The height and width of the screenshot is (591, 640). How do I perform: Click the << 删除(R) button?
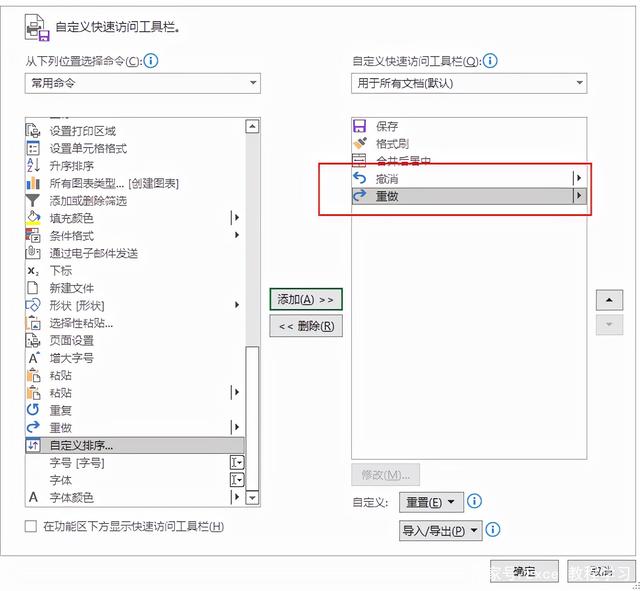tap(306, 326)
